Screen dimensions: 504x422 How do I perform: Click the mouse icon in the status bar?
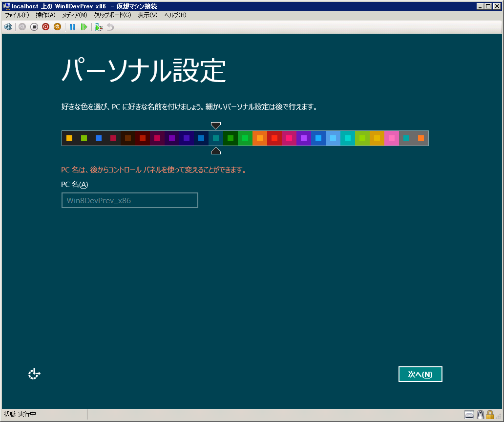point(480,415)
